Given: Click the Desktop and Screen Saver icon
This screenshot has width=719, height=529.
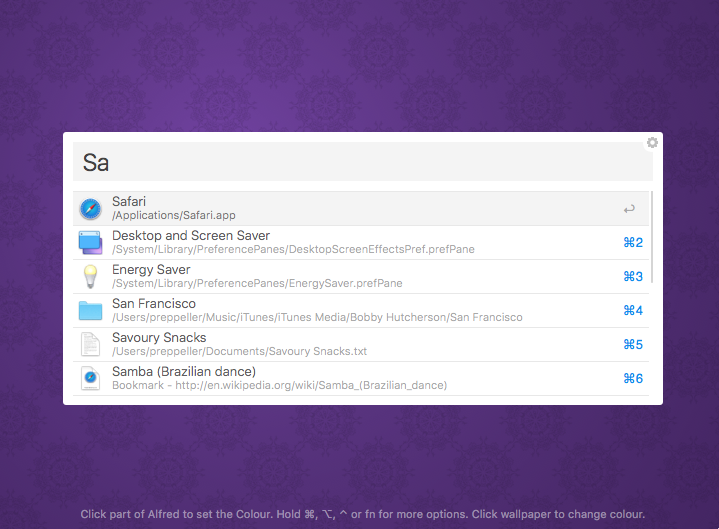Looking at the screenshot, I should (91, 243).
